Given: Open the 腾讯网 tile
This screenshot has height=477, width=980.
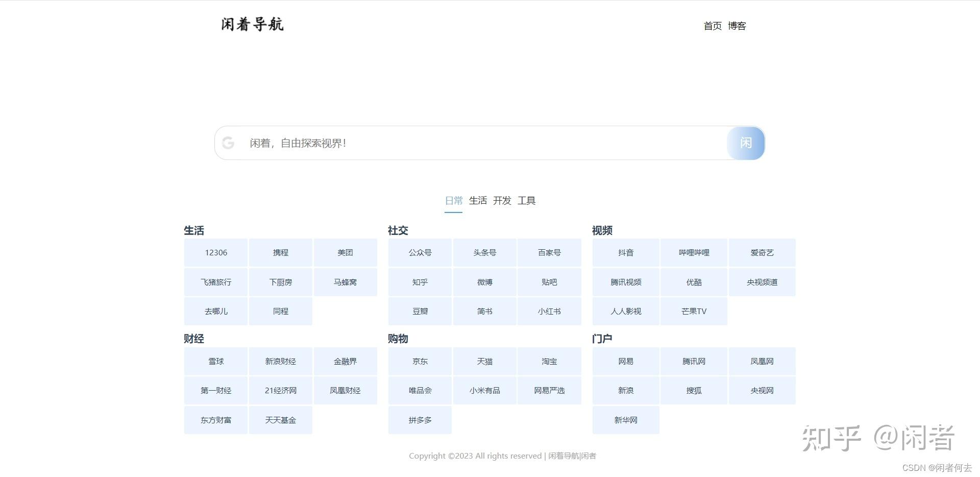Looking at the screenshot, I should tap(694, 362).
